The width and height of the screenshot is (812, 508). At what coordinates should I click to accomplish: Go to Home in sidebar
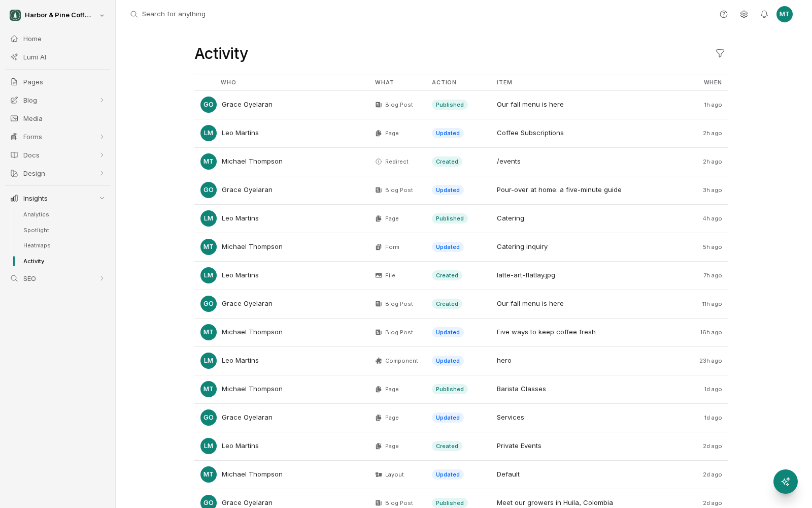[58, 39]
